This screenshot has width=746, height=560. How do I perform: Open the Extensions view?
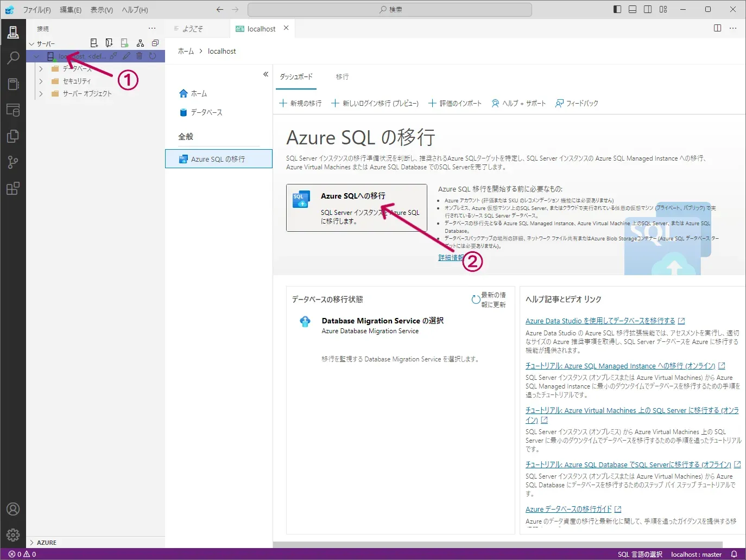tap(13, 188)
